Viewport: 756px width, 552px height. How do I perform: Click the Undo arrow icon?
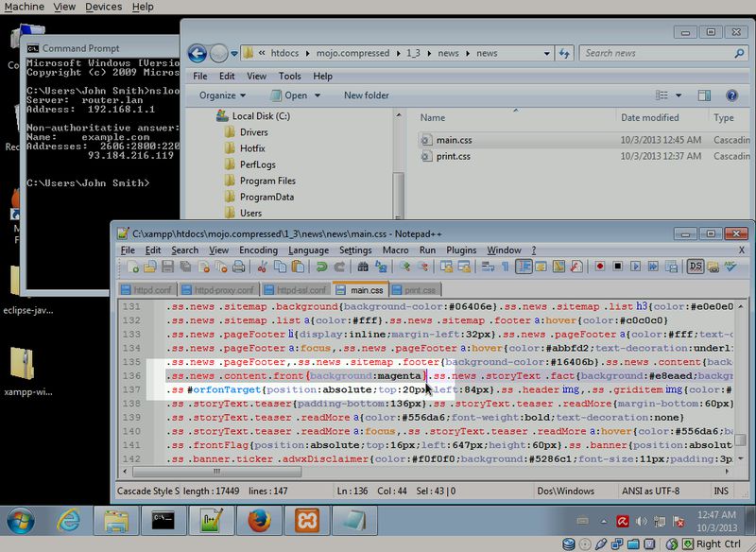(322, 268)
